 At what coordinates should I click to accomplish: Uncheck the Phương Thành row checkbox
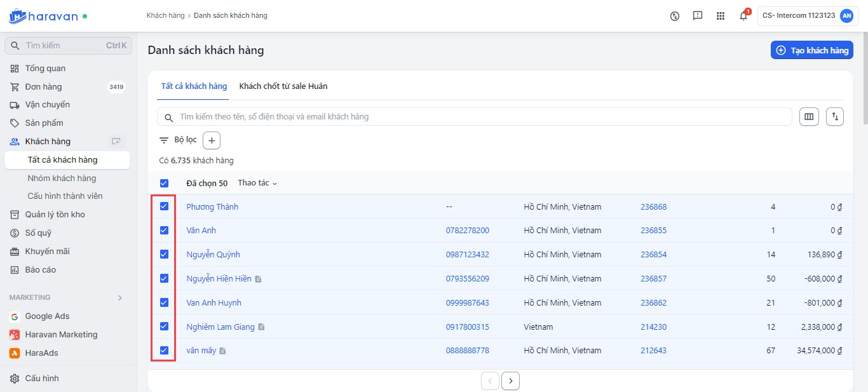(164, 206)
